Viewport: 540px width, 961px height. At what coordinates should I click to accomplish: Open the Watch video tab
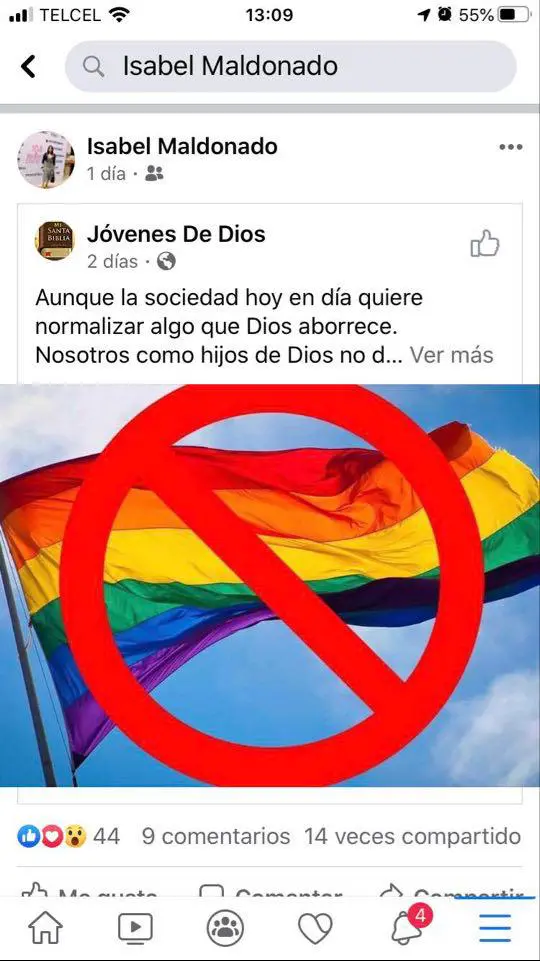click(135, 928)
